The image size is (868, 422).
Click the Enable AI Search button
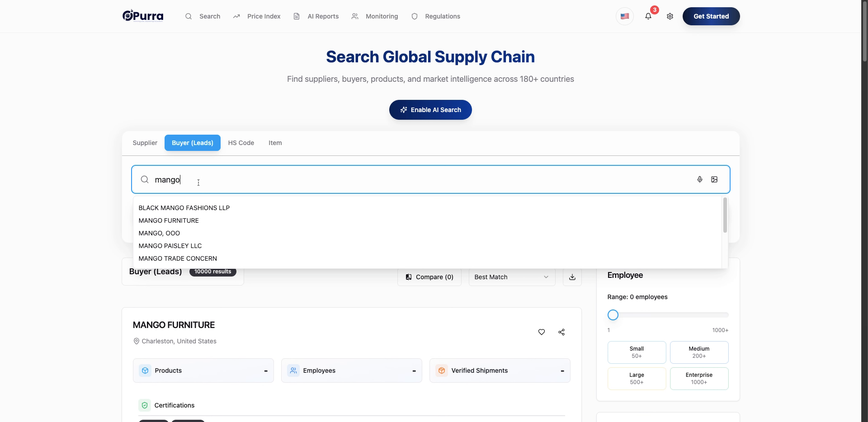tap(430, 110)
